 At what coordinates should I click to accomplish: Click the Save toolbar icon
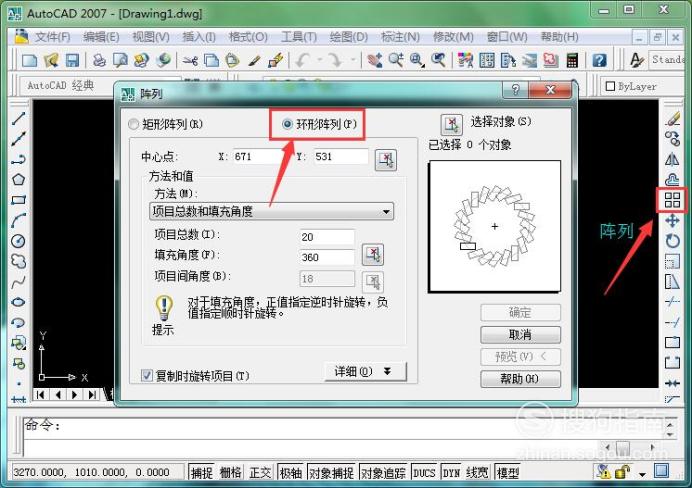coord(72,60)
